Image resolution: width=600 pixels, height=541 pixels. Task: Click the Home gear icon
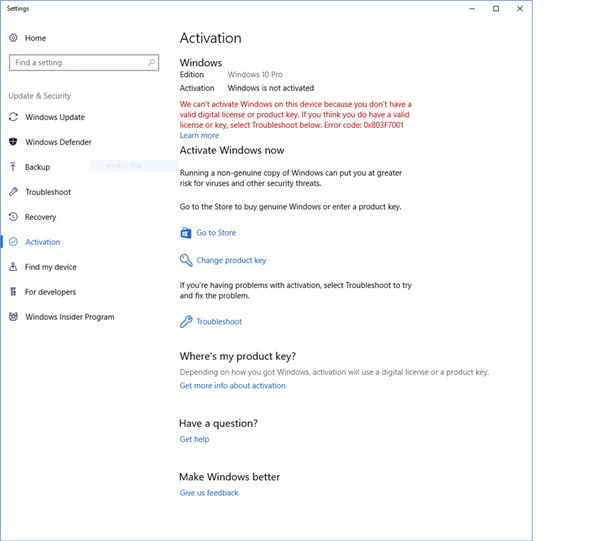point(13,38)
